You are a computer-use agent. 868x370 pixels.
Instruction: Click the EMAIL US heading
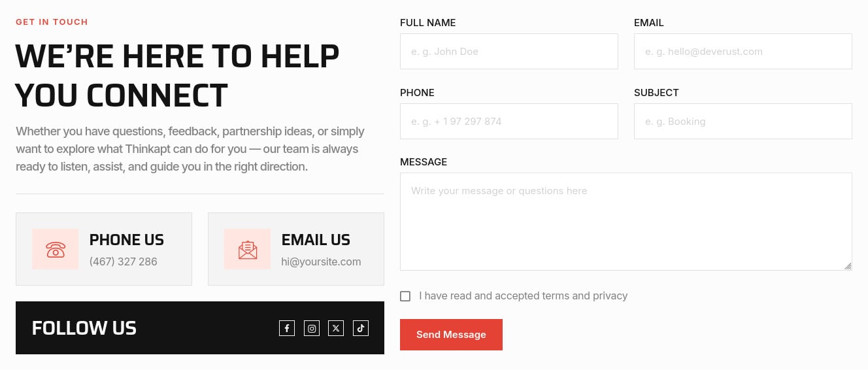[316, 240]
